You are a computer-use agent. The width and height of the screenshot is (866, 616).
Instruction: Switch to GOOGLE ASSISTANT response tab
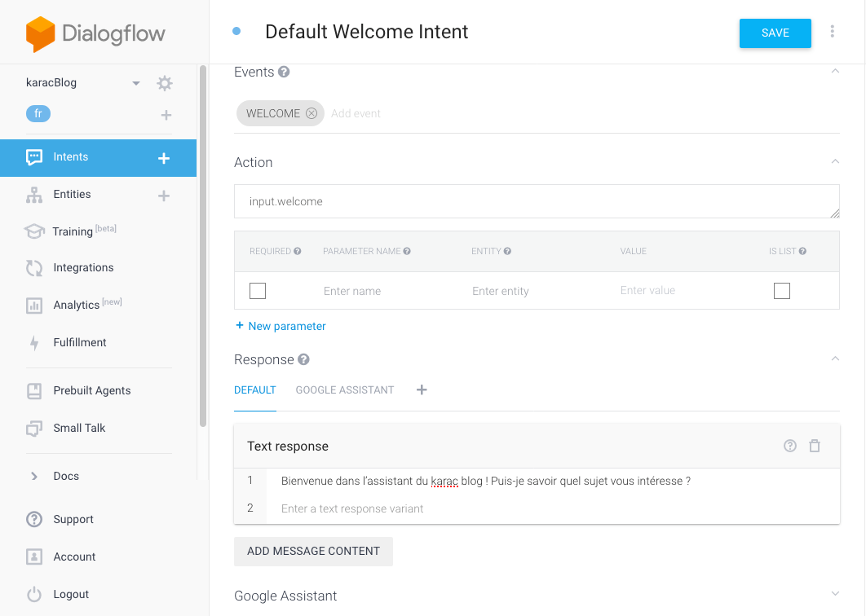point(345,390)
